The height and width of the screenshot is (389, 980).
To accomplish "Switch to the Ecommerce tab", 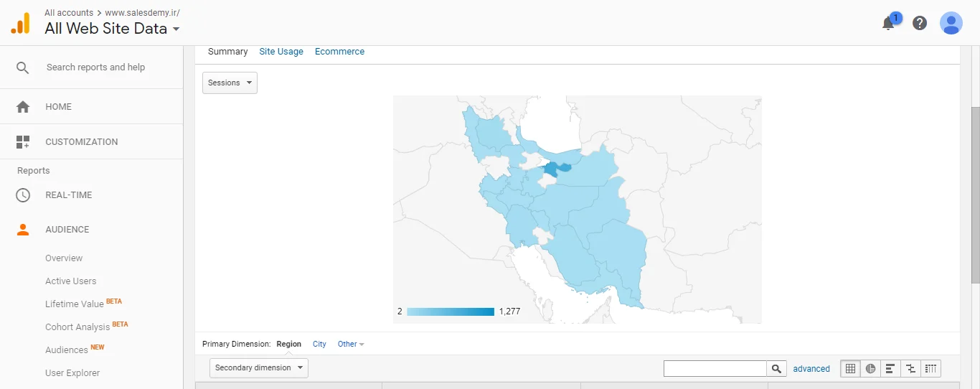I will pyautogui.click(x=339, y=52).
